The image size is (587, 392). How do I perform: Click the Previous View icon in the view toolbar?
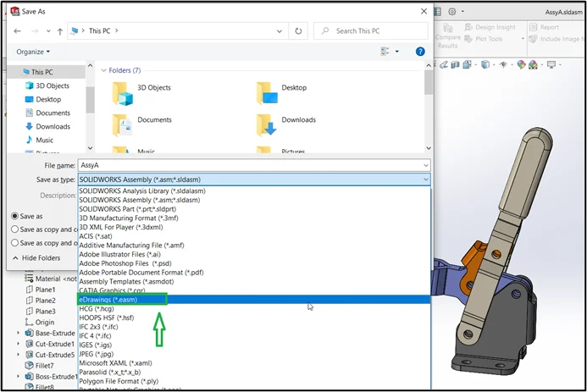coord(444,65)
